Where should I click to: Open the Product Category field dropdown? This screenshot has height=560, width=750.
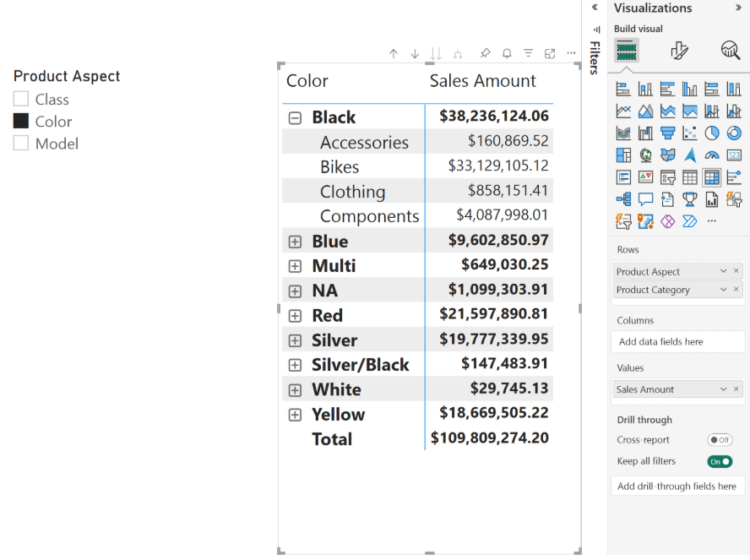[x=723, y=290]
